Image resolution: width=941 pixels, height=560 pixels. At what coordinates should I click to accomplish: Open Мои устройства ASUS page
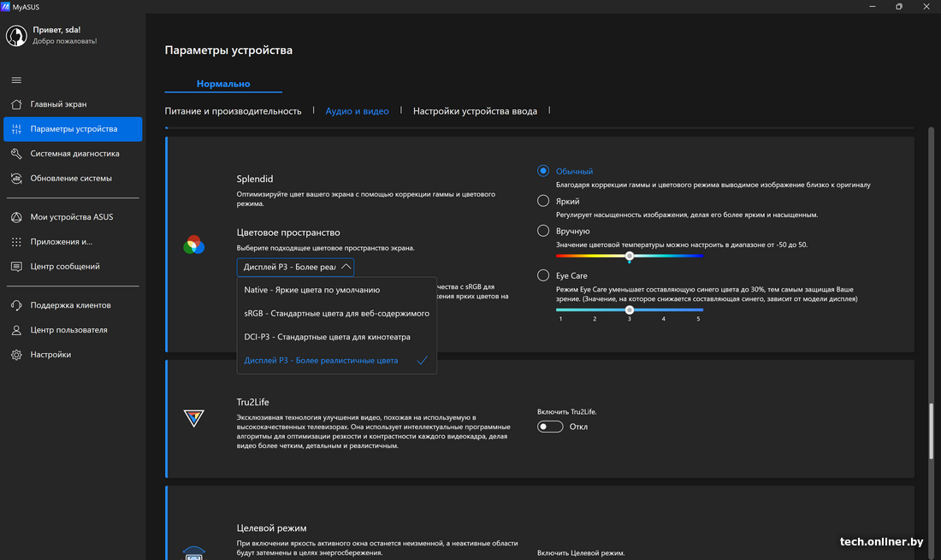pyautogui.click(x=73, y=217)
